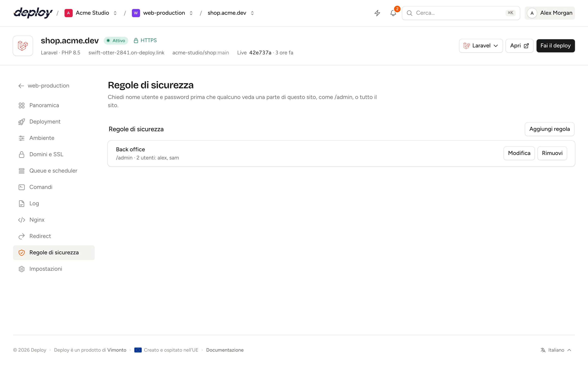Click the Panoramica grid icon

pyautogui.click(x=22, y=105)
